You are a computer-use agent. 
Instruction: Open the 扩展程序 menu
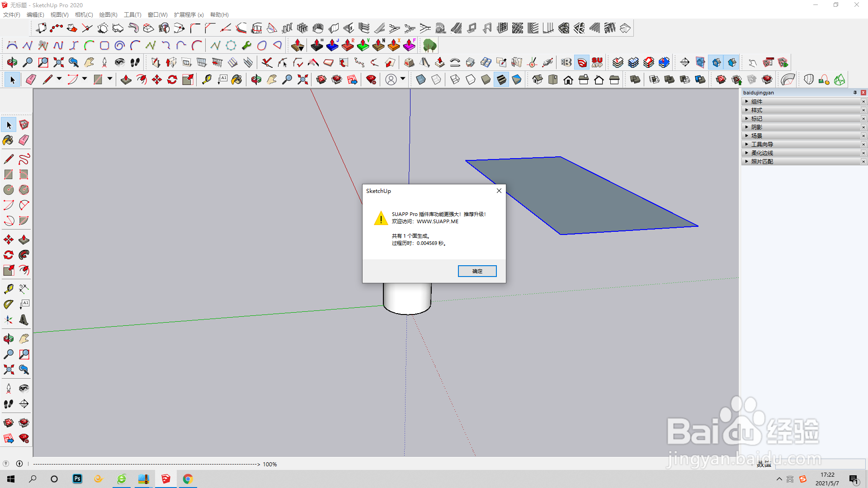click(189, 15)
